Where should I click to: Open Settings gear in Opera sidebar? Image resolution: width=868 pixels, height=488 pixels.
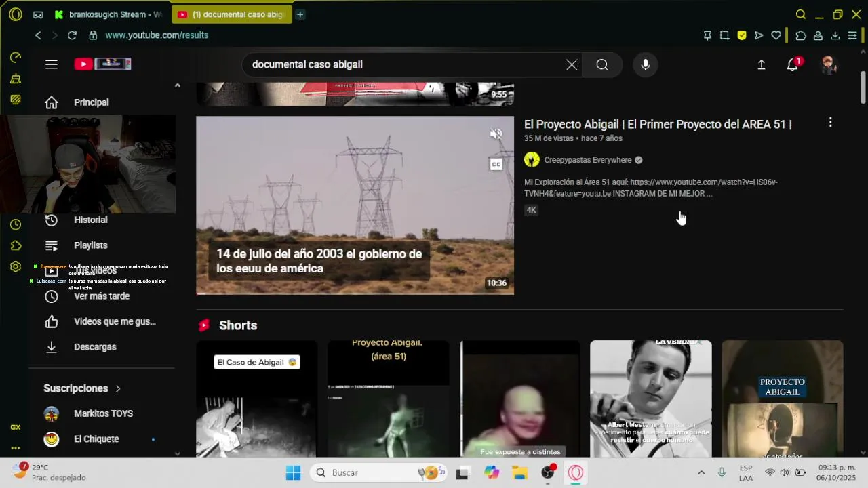tap(16, 266)
